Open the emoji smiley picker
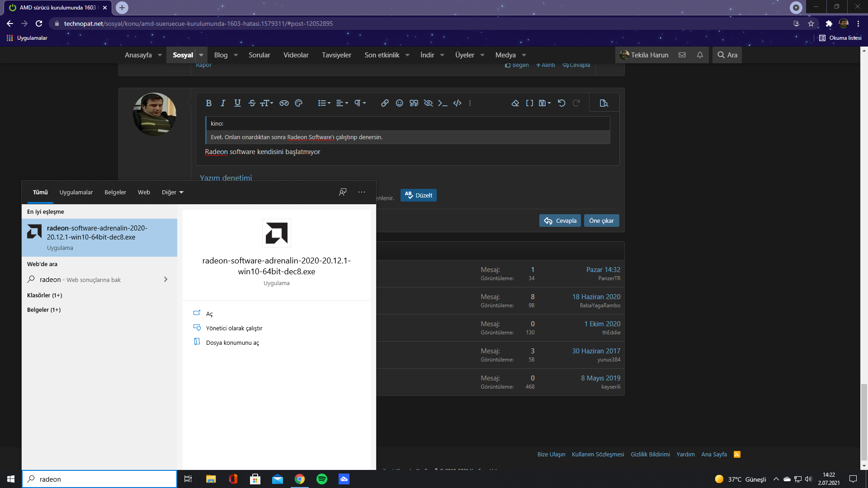The width and height of the screenshot is (868, 488). tap(399, 103)
